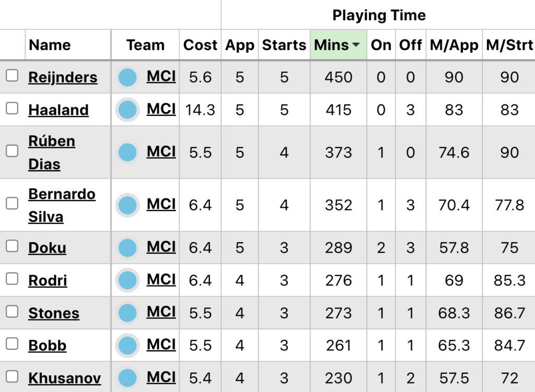535x392 pixels.
Task: Tick the checkbox for Reijnders
Action: 12,76
